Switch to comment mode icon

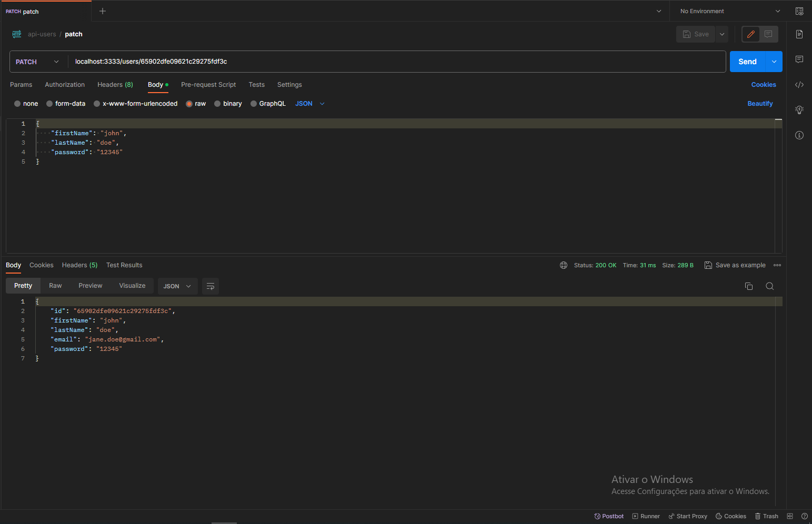pos(768,34)
